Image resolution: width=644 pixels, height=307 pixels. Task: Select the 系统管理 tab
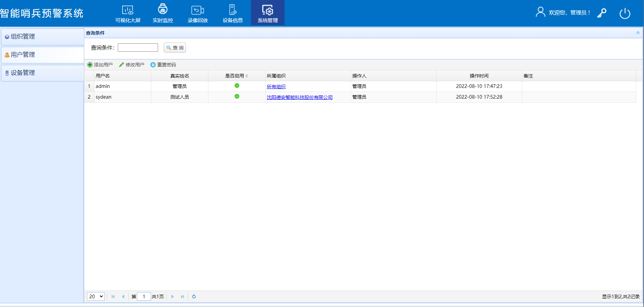(x=267, y=13)
